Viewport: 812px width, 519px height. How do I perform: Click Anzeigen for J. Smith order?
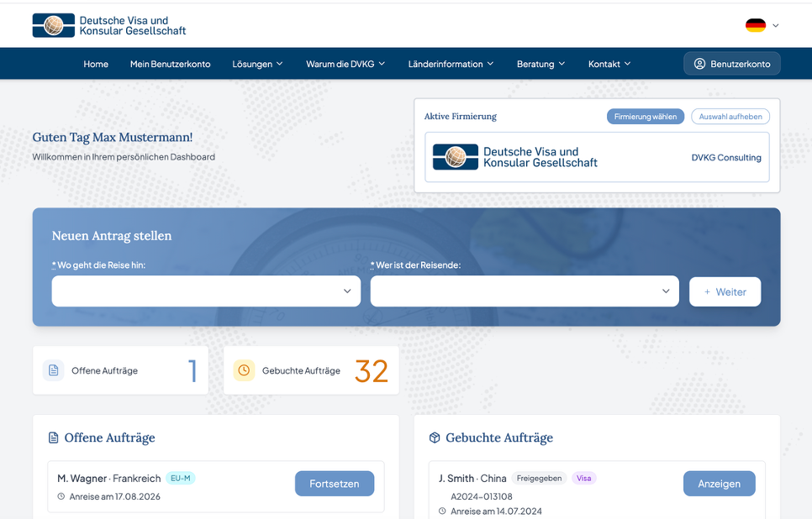(x=719, y=483)
